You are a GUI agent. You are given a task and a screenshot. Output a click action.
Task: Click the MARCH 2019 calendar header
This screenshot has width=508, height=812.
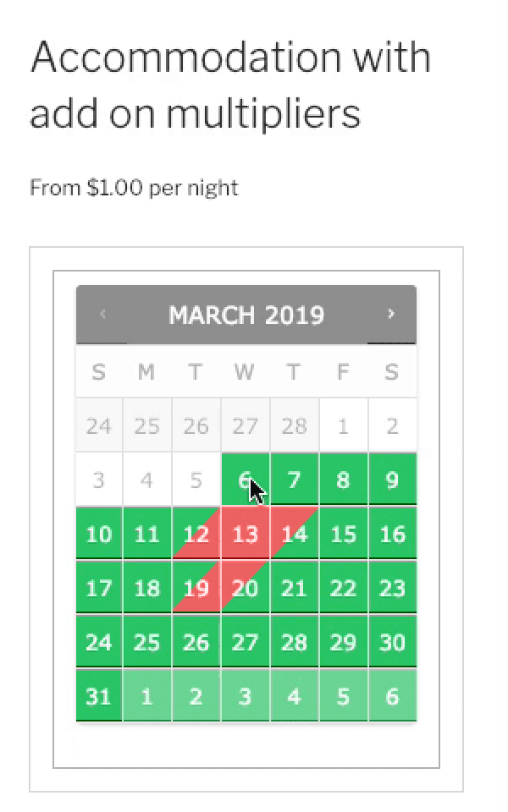pos(247,315)
